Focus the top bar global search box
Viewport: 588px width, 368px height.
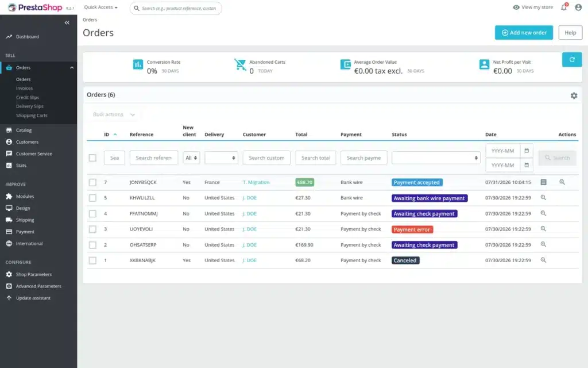coord(176,8)
